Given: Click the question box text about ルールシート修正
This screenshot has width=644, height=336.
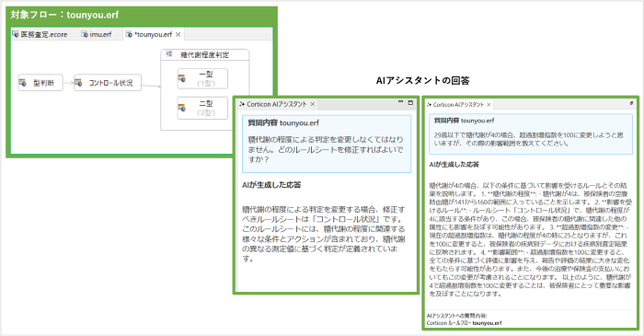Looking at the screenshot, I should [x=326, y=149].
